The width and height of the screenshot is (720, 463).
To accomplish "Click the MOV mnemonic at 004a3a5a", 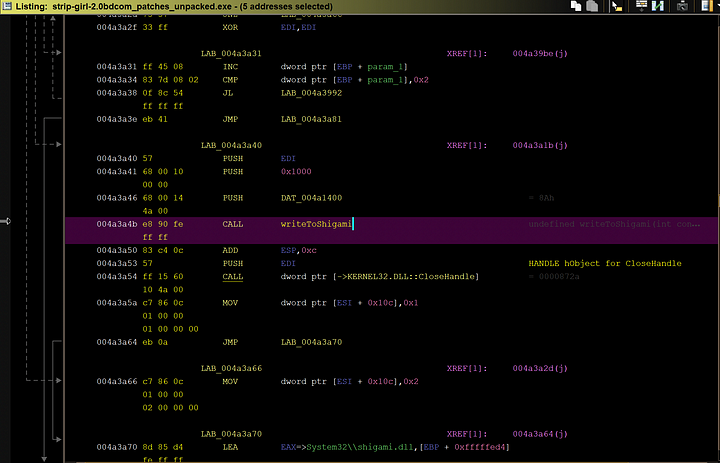I will pos(230,303).
